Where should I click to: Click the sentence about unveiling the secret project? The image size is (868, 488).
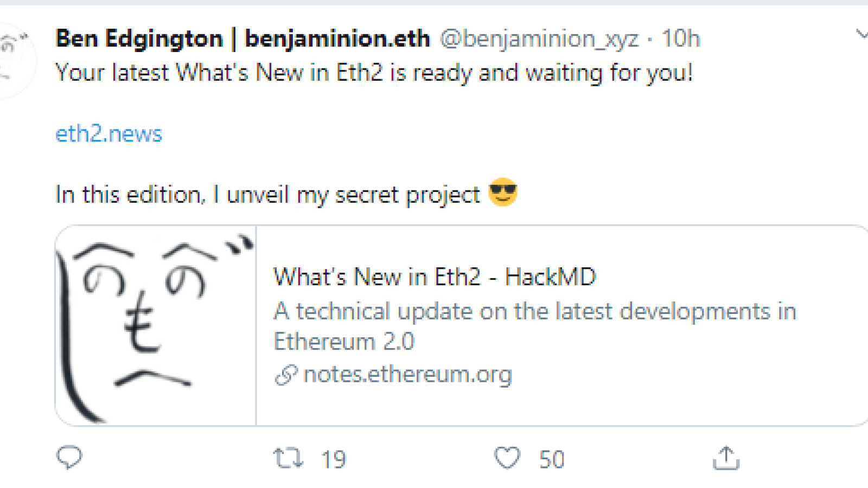268,195
